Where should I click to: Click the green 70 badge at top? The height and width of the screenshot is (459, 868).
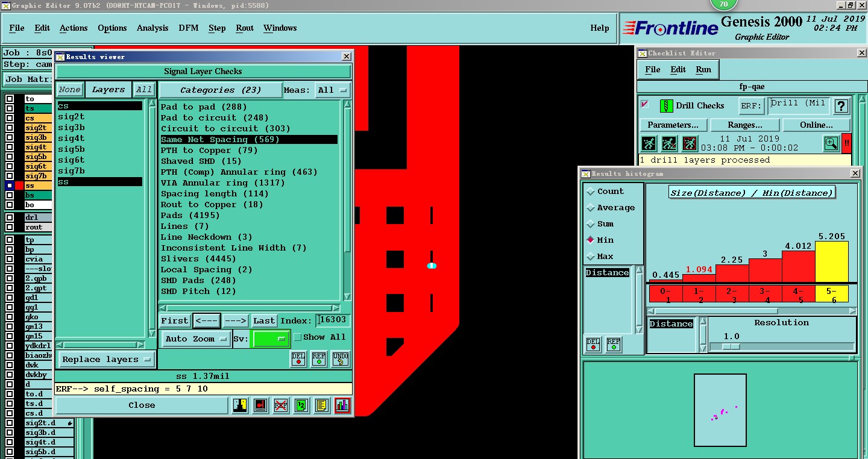tap(723, 4)
